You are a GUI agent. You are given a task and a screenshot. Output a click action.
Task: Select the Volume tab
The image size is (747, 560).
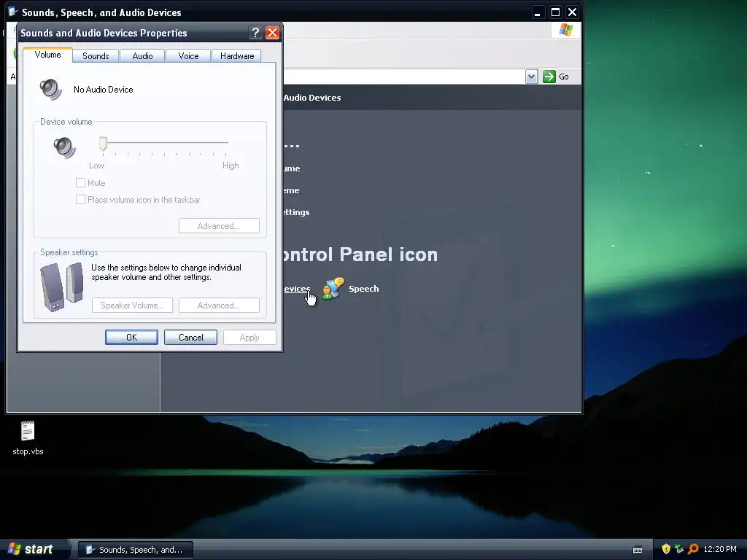click(47, 55)
